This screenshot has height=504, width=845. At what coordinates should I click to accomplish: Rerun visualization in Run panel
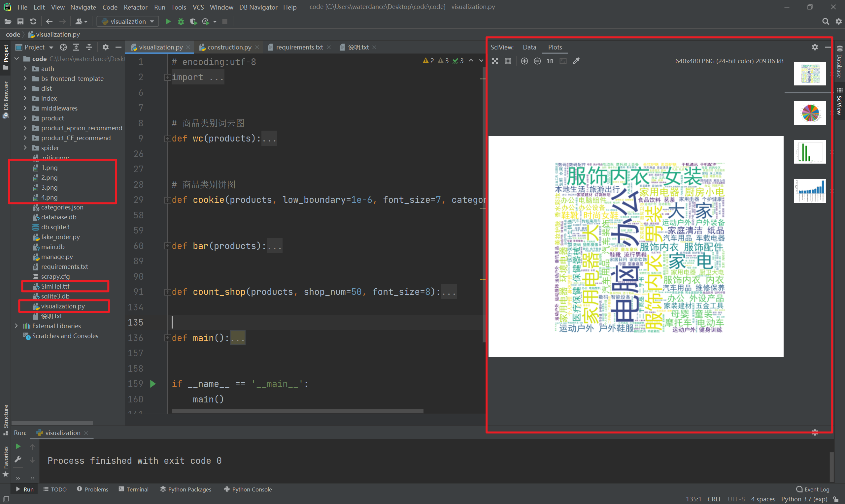(x=18, y=446)
